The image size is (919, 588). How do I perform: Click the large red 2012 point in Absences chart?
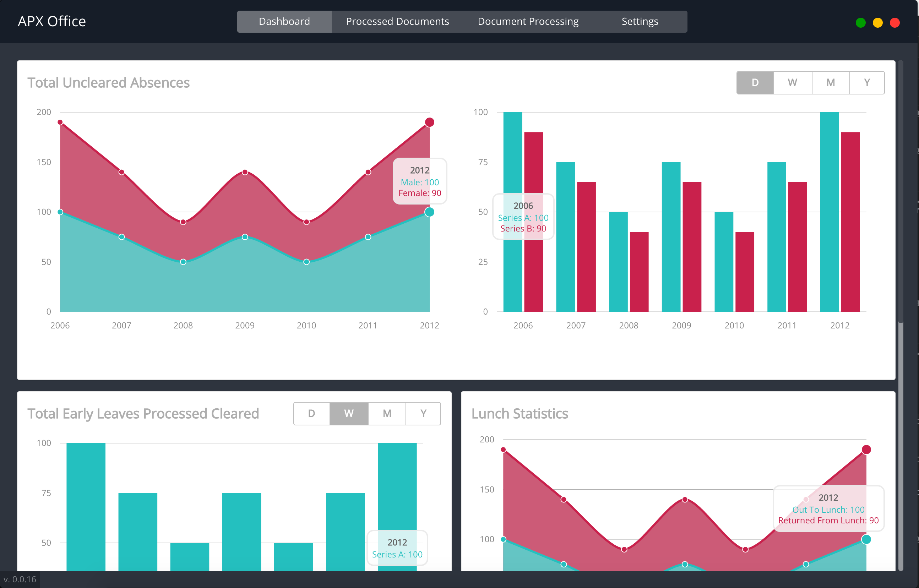pyautogui.click(x=430, y=122)
